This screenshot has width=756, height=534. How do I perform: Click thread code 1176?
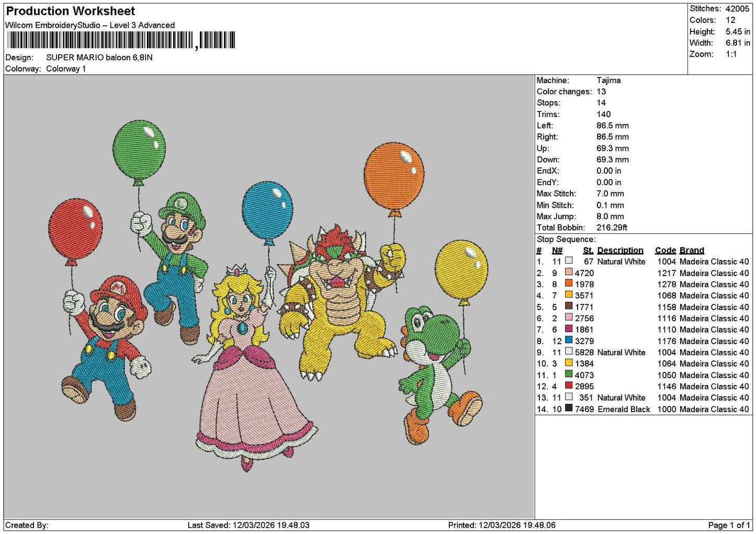pyautogui.click(x=667, y=341)
